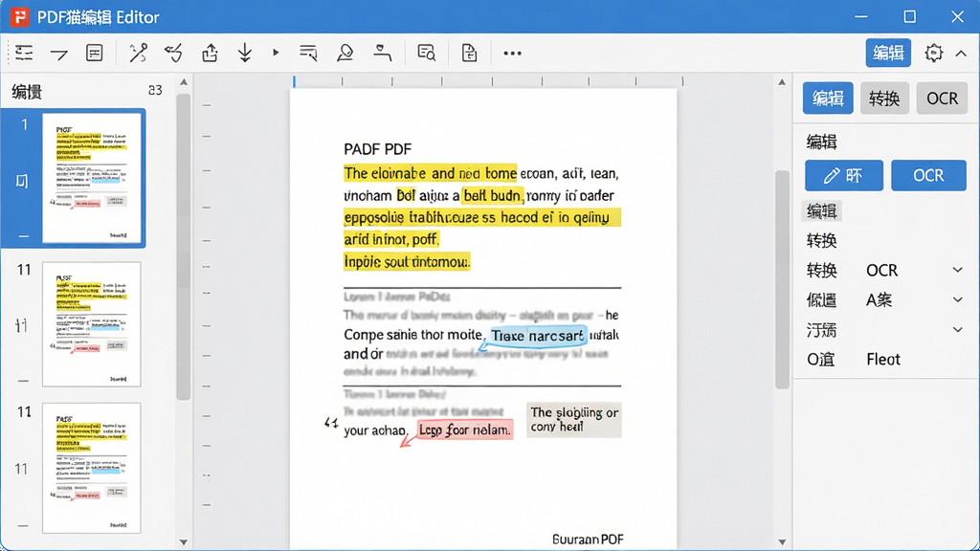The width and height of the screenshot is (980, 551).
Task: Click the document view scroll-up arrow
Action: [782, 82]
